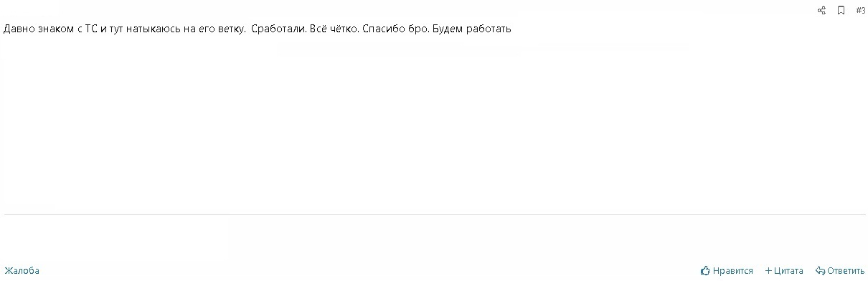Report the post via Жалоба link
Screen dimensions: 868x281
click(x=22, y=271)
